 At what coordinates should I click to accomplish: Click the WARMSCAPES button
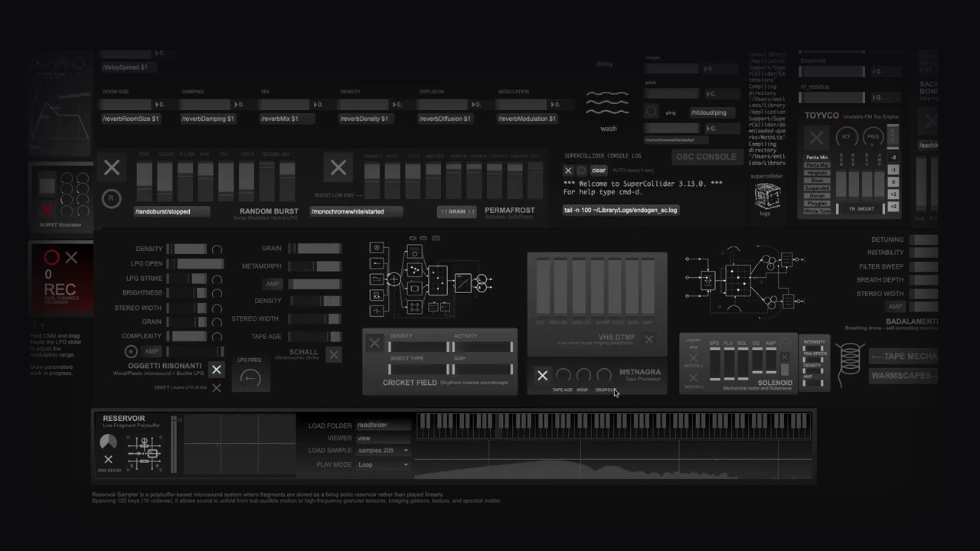904,376
